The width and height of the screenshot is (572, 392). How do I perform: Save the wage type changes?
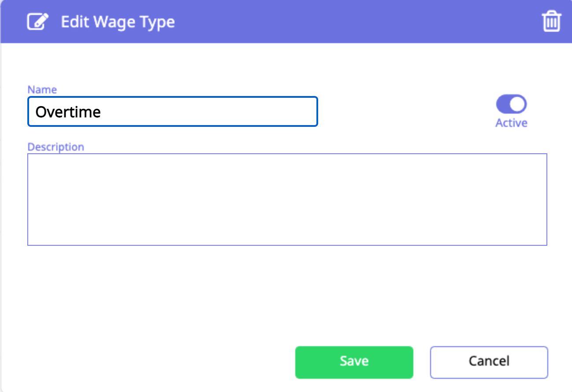[x=354, y=362]
